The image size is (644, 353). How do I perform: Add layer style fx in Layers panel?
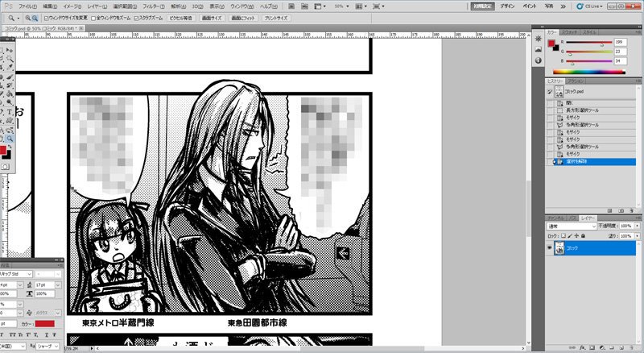(x=582, y=347)
